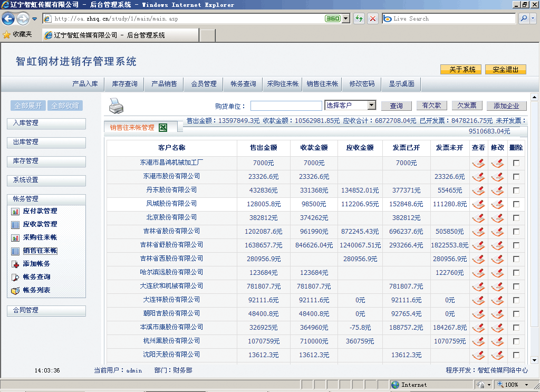Check delete box for 东港市昌鸿机械加工厂
Screen dimensions: 540x392
click(x=516, y=163)
